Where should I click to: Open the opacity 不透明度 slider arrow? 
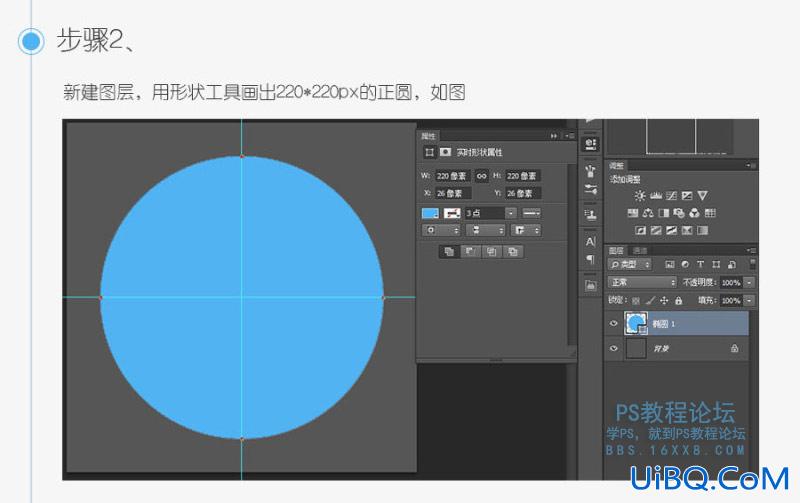coord(749,282)
